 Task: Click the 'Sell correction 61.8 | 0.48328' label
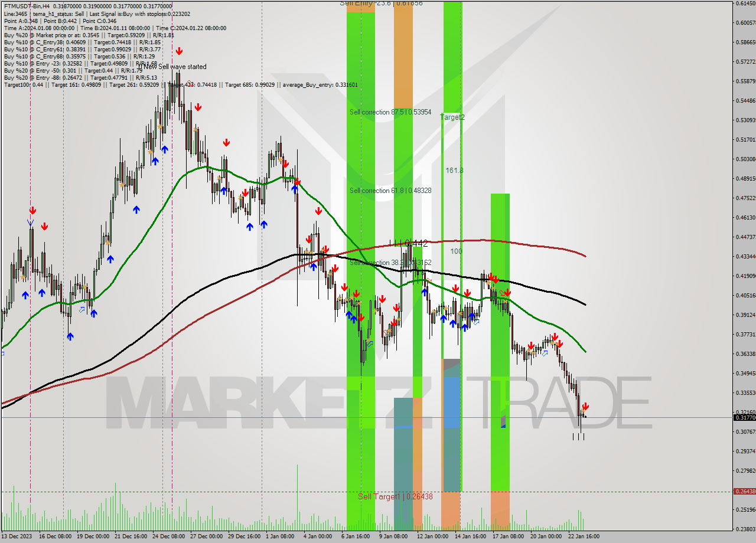click(x=390, y=191)
